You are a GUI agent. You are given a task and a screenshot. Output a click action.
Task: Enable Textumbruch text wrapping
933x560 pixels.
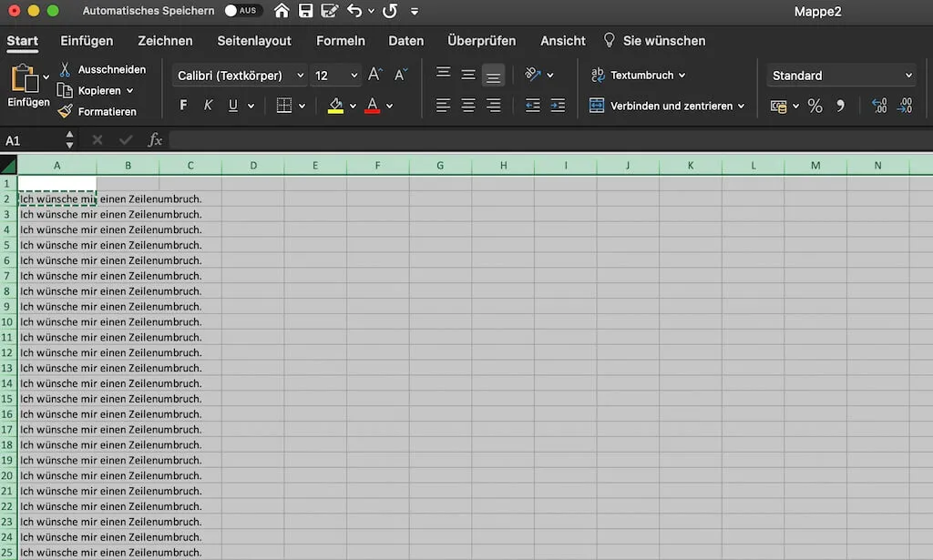coord(638,75)
